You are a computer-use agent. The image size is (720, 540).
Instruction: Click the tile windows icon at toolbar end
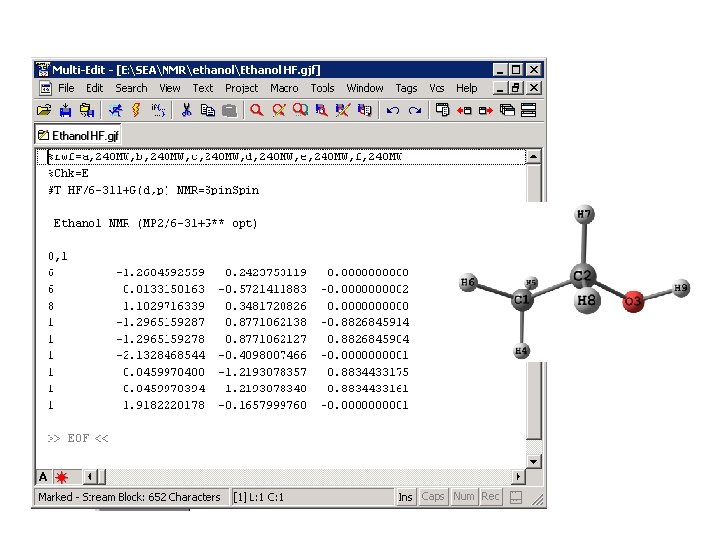[530, 110]
